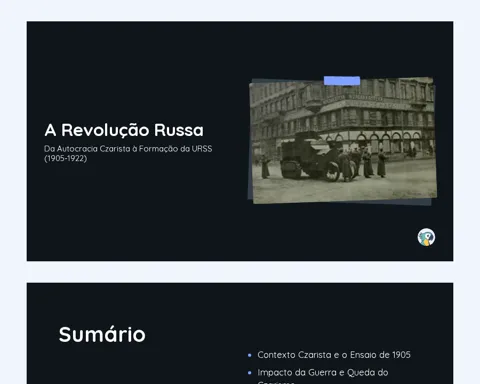Open 'Contexto Czarista e o Ensaio de 1905' item

point(334,355)
